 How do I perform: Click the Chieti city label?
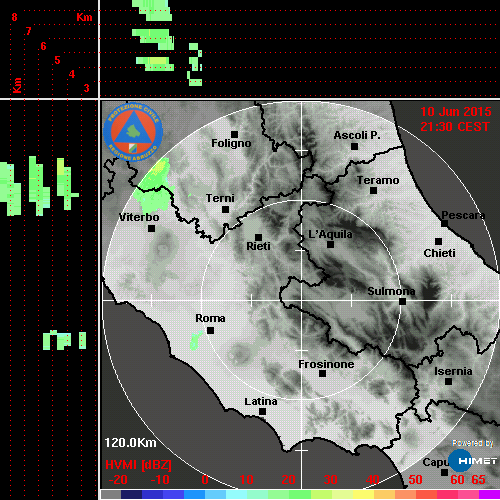click(439, 253)
